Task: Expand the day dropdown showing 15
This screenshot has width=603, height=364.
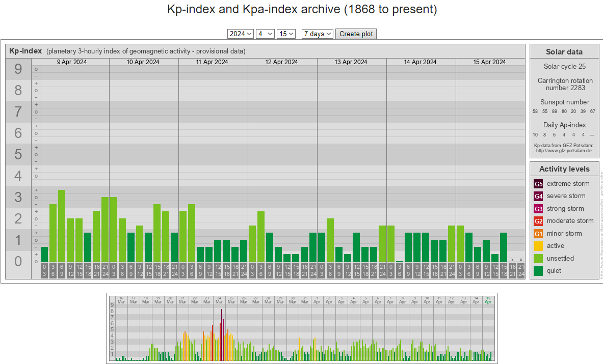Action: (x=286, y=34)
